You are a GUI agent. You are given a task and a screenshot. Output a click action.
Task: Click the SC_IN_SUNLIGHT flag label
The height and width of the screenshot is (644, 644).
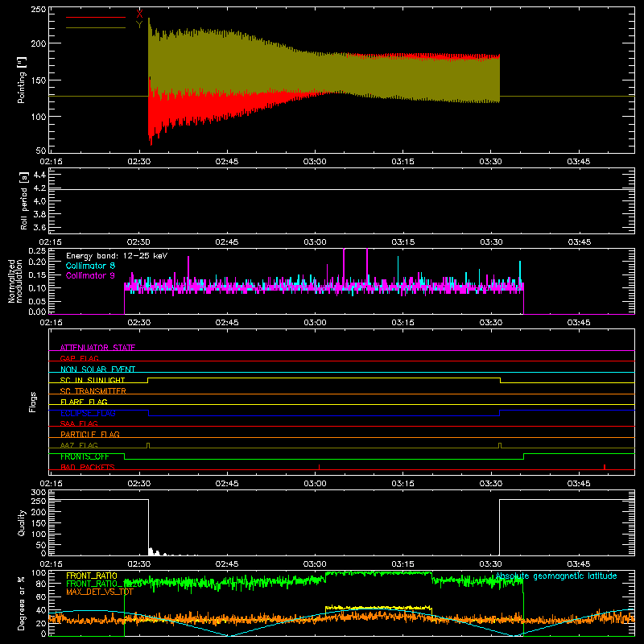tap(93, 380)
